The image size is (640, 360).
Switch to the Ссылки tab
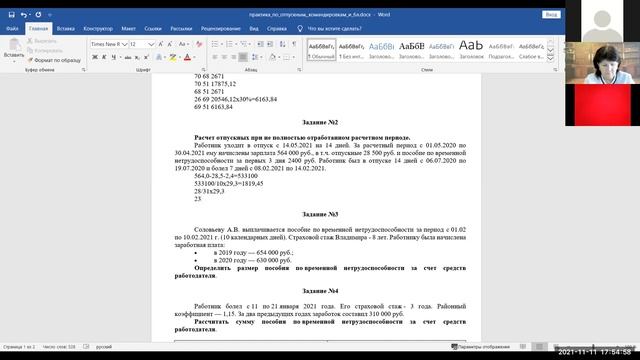click(x=153, y=29)
